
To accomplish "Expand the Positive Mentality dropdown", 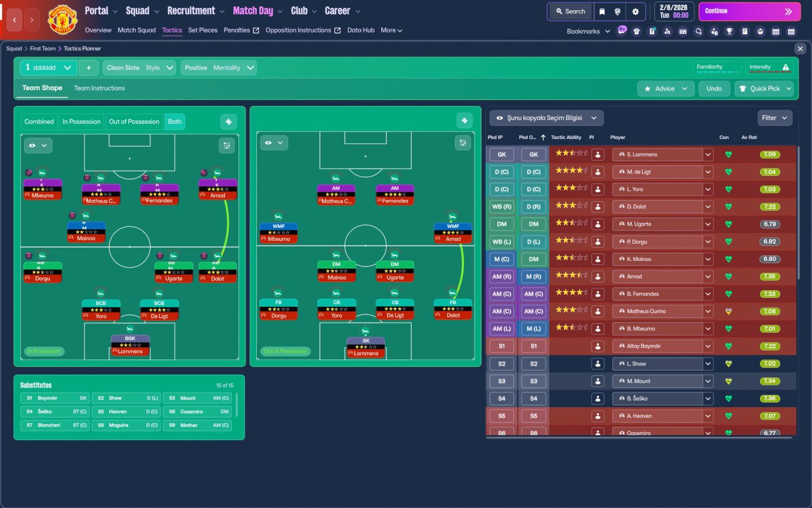I will pos(219,68).
